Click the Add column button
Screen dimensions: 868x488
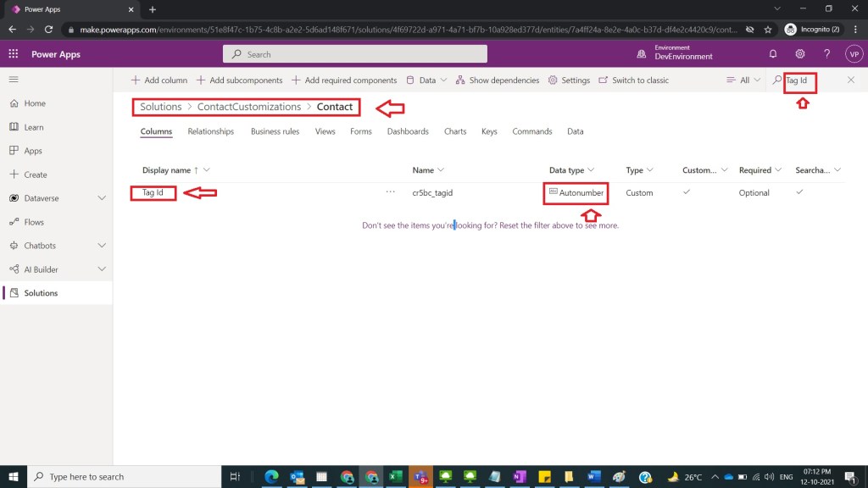point(159,80)
